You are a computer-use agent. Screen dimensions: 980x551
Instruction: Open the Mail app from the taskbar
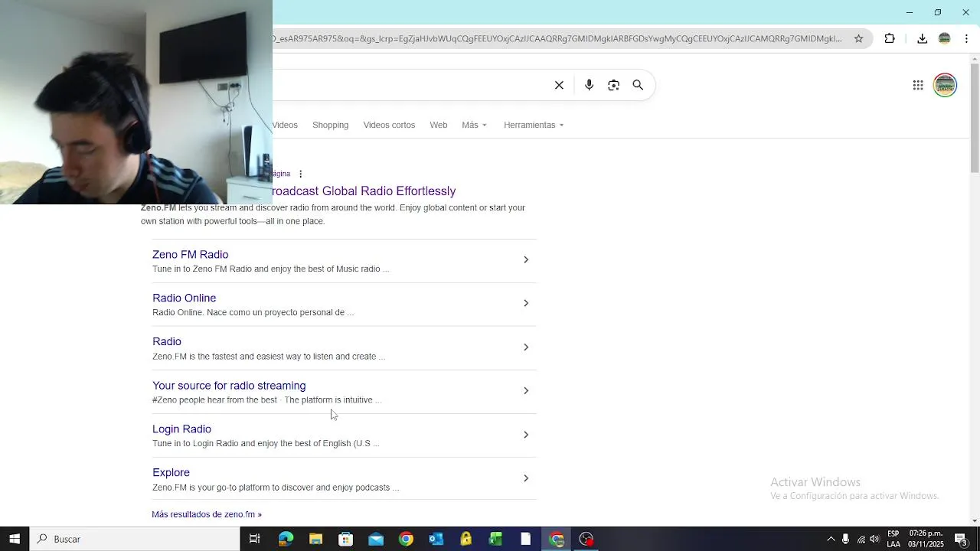tap(376, 539)
